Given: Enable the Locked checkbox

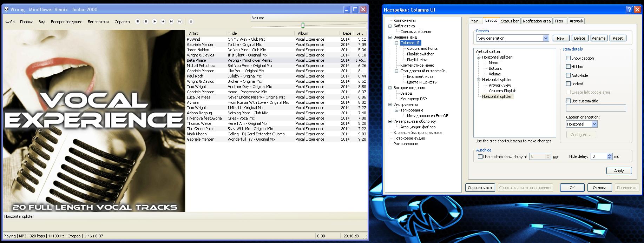Looking at the screenshot, I should [568, 84].
